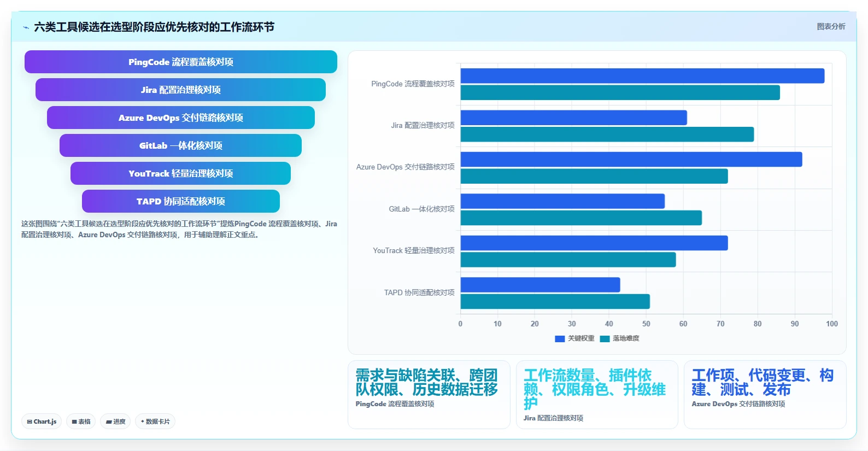Click the 表格 tag chip

[81, 421]
